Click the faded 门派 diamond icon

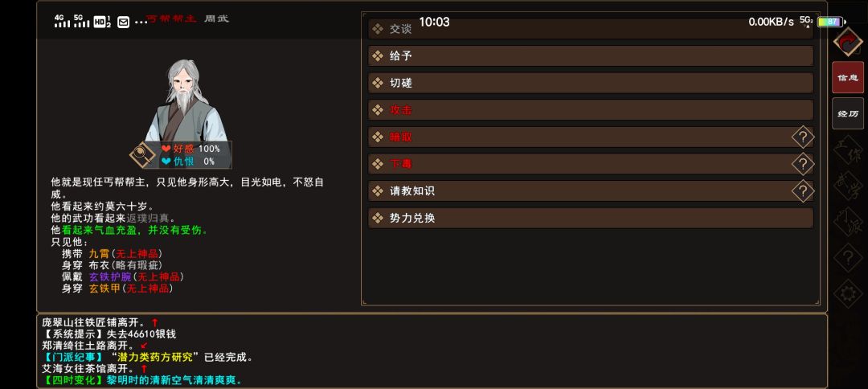[x=848, y=221]
